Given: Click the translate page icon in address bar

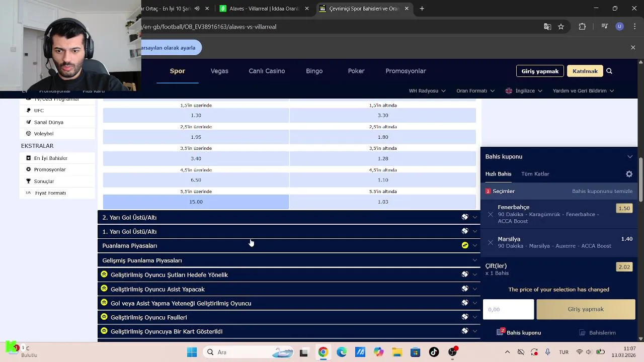Looking at the screenshot, I should pos(547,27).
